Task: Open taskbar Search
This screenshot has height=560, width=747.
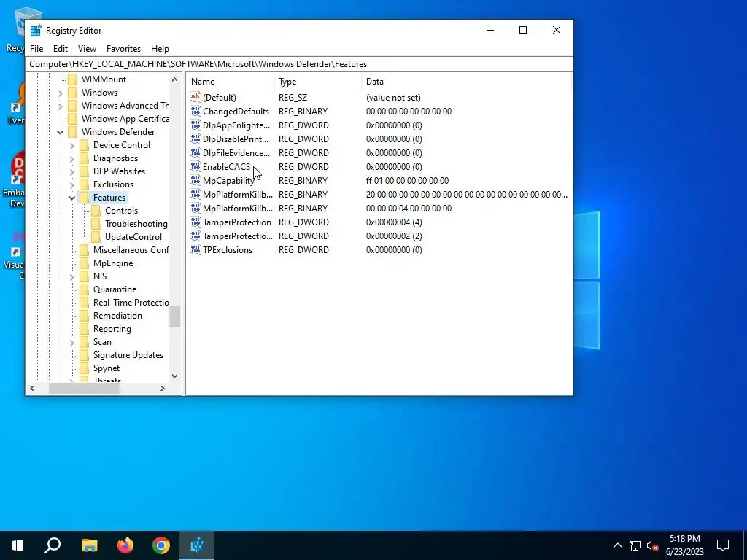Action: [x=53, y=545]
